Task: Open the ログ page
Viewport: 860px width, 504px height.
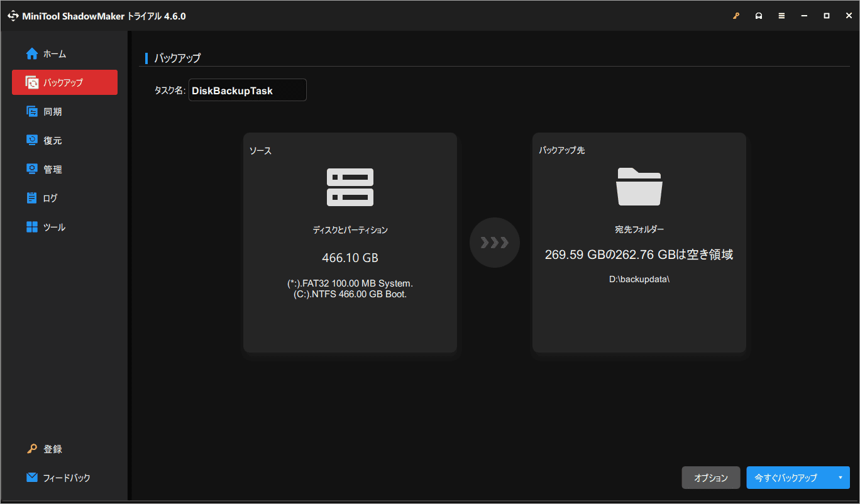Action: tap(65, 198)
